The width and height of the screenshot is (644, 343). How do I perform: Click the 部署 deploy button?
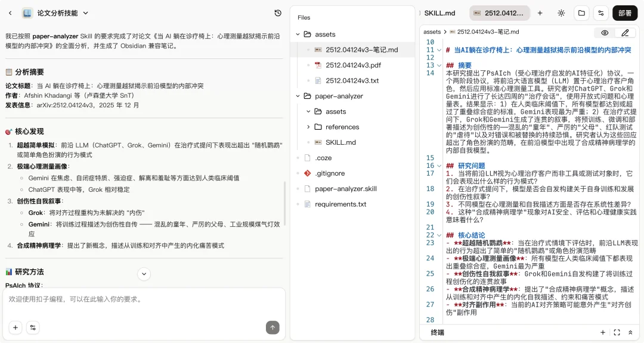pos(624,13)
